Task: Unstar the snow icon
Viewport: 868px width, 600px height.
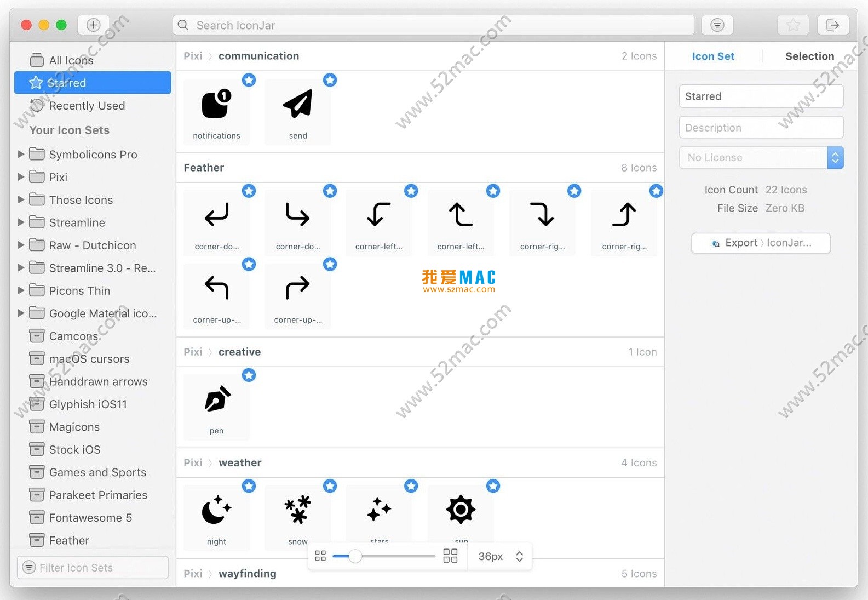Action: 330,486
